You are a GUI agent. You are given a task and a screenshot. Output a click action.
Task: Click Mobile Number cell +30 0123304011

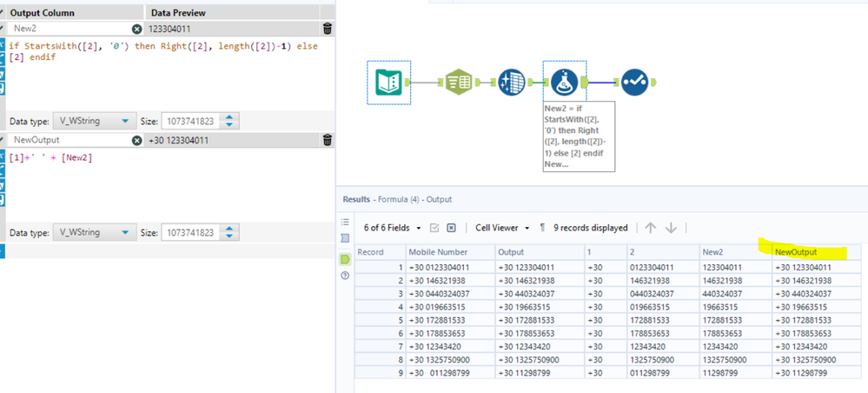[x=451, y=267]
